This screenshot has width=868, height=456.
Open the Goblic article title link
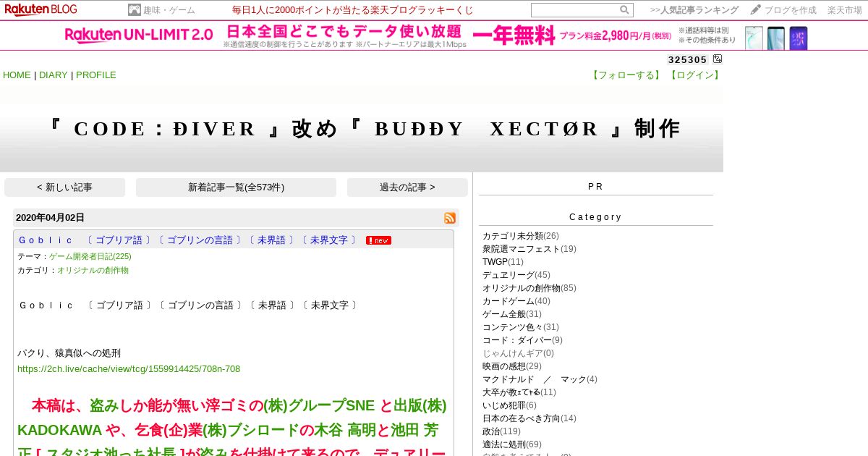pos(188,240)
